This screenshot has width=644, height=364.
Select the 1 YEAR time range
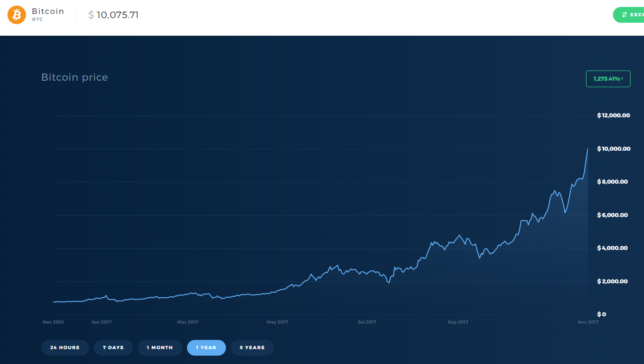click(206, 348)
